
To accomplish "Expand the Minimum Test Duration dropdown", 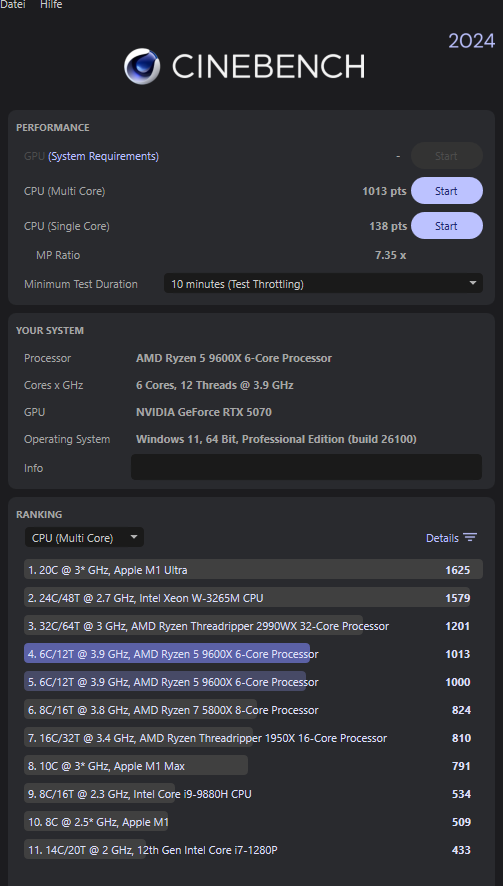I will (323, 284).
